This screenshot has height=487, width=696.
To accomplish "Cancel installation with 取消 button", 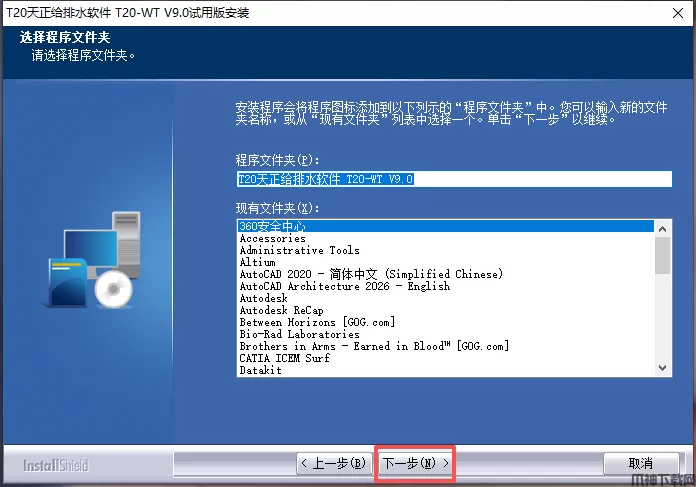I will 641,463.
